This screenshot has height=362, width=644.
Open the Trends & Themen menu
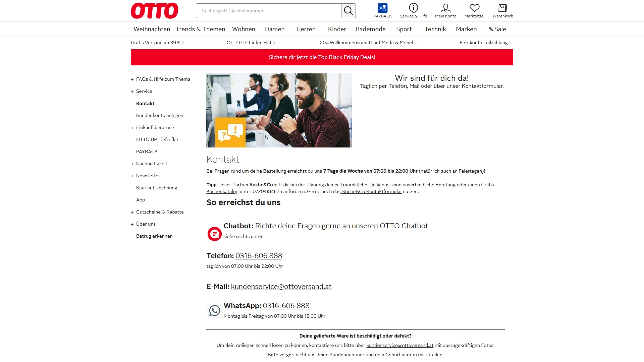(x=201, y=29)
